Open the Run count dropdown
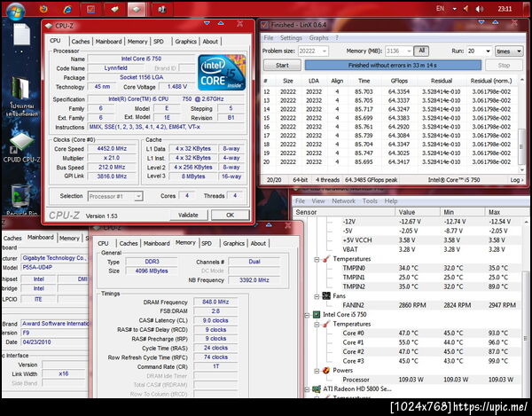This screenshot has height=416, width=532. click(488, 51)
